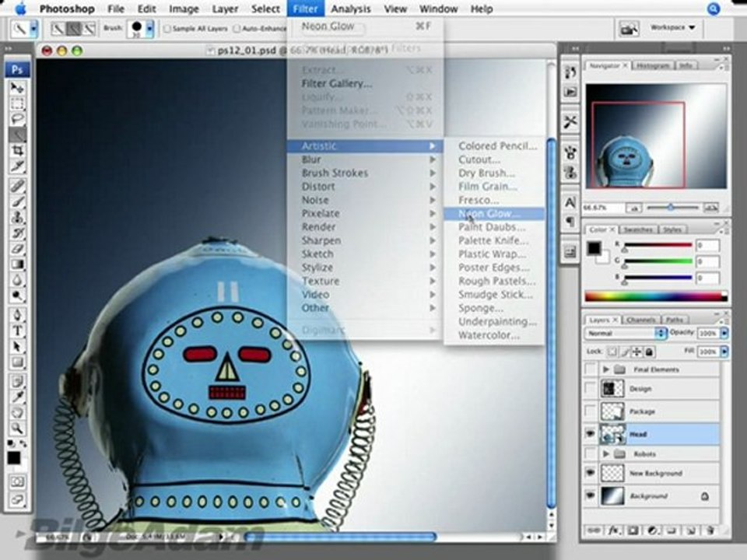The height and width of the screenshot is (560, 747).
Task: Select the Eraser tool
Action: 17,249
